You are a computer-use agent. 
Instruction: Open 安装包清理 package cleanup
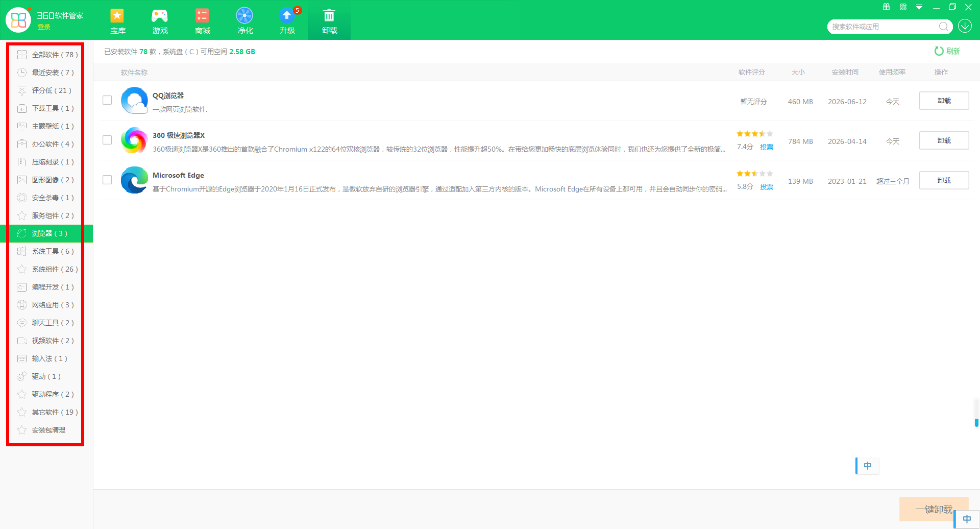pyautogui.click(x=46, y=430)
